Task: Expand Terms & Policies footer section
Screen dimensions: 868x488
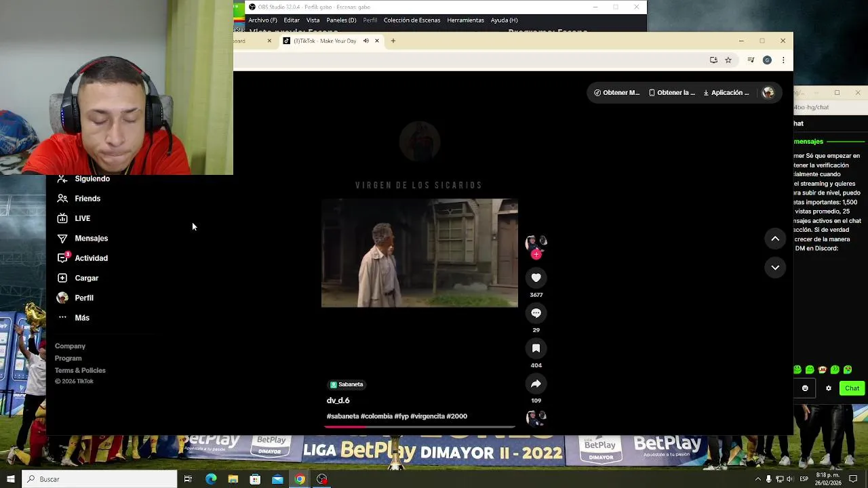Action: click(x=80, y=371)
